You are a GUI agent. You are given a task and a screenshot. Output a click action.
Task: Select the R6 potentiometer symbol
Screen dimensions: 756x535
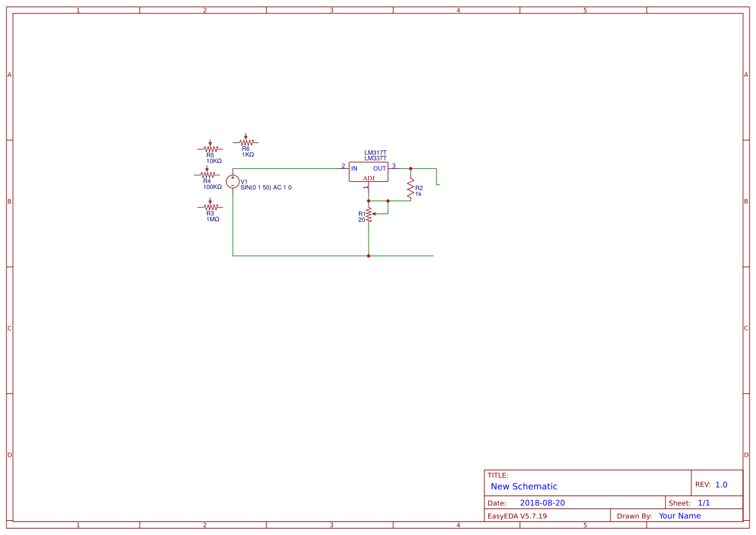click(246, 141)
